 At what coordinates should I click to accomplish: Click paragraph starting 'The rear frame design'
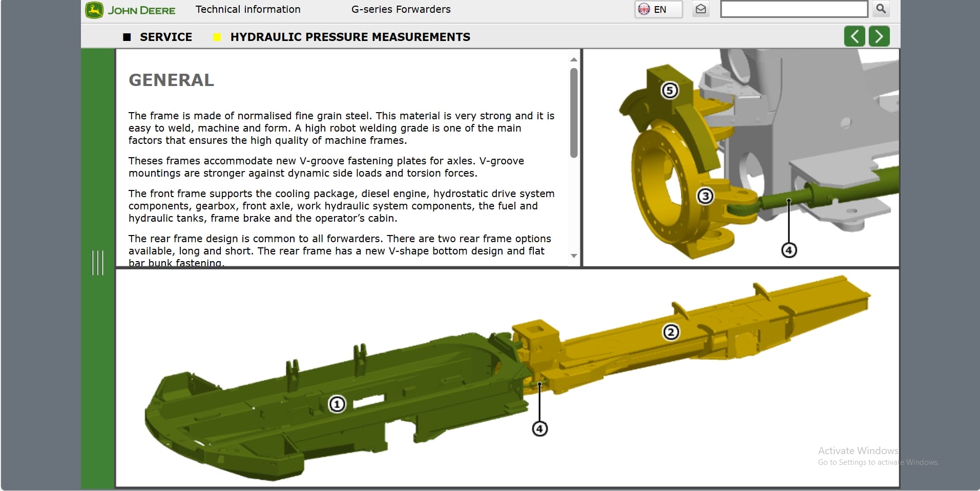(340, 251)
